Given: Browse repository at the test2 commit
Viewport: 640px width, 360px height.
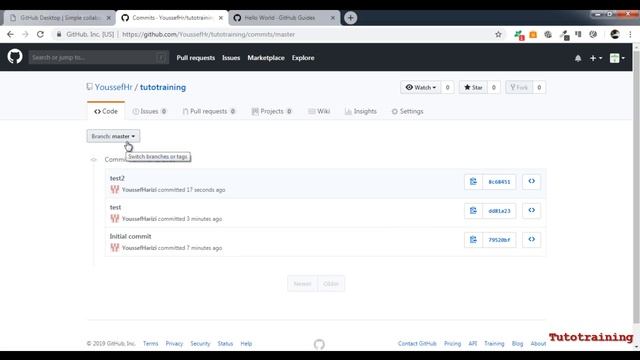Looking at the screenshot, I should (531, 182).
